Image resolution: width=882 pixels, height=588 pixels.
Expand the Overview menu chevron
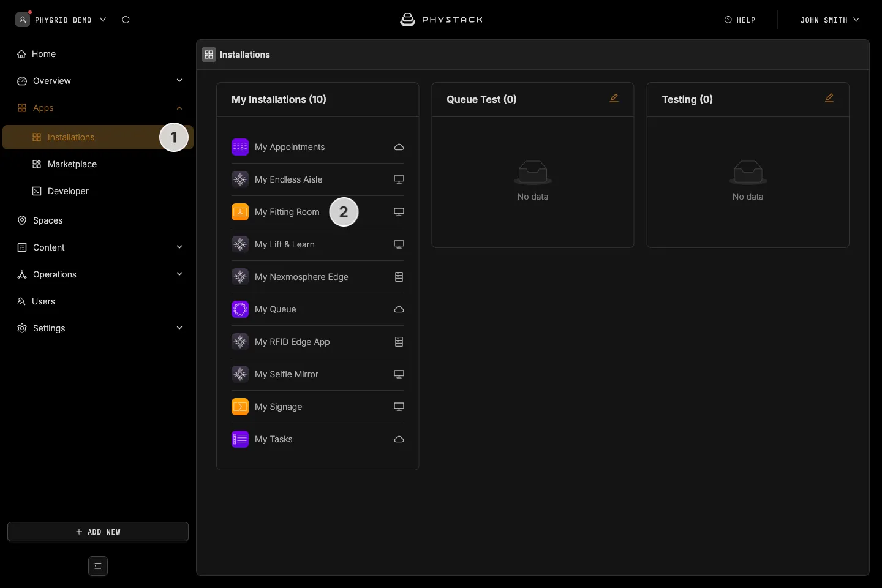coord(179,80)
